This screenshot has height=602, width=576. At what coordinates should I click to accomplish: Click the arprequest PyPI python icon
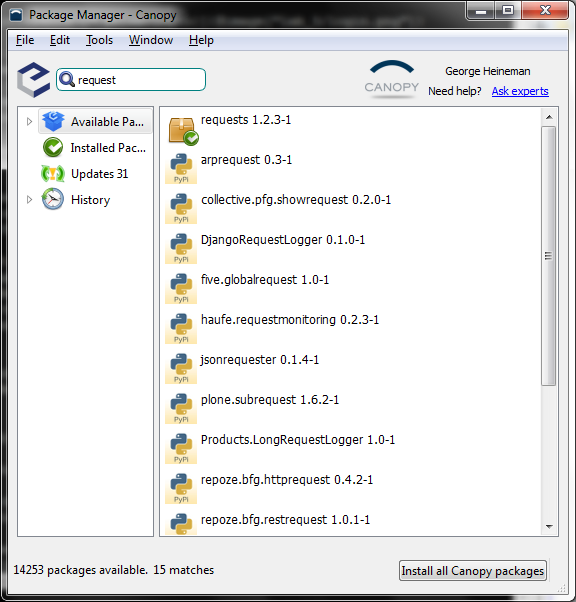click(181, 169)
